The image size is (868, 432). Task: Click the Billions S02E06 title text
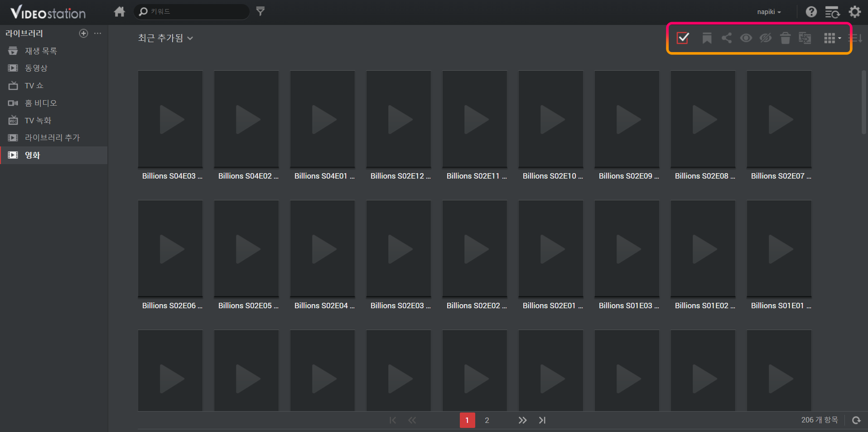pos(172,306)
